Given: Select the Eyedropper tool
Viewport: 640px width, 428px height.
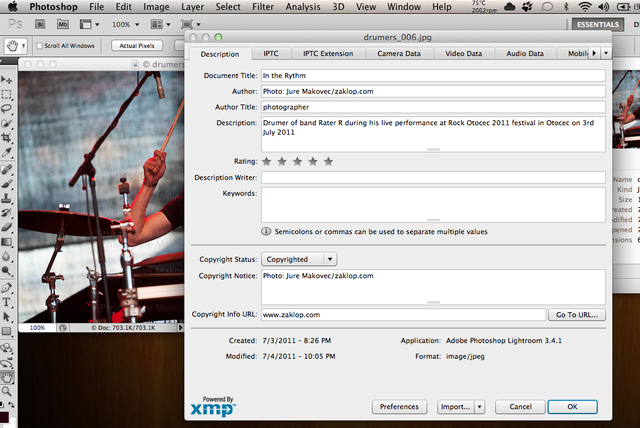Looking at the screenshot, I should tap(6, 152).
